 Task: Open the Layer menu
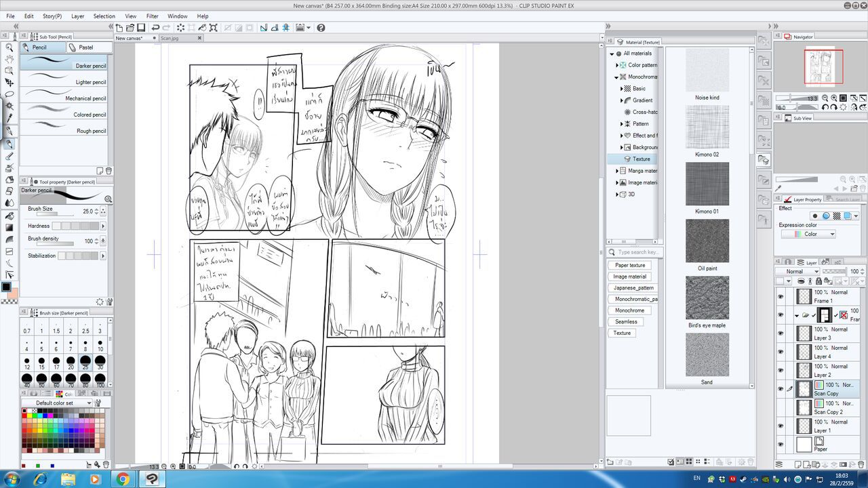[78, 16]
